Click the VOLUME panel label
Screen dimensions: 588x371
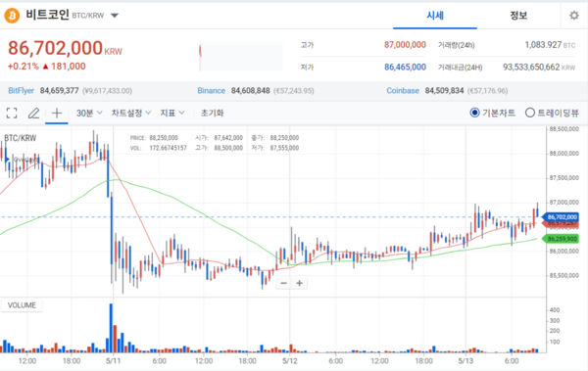[x=22, y=305]
